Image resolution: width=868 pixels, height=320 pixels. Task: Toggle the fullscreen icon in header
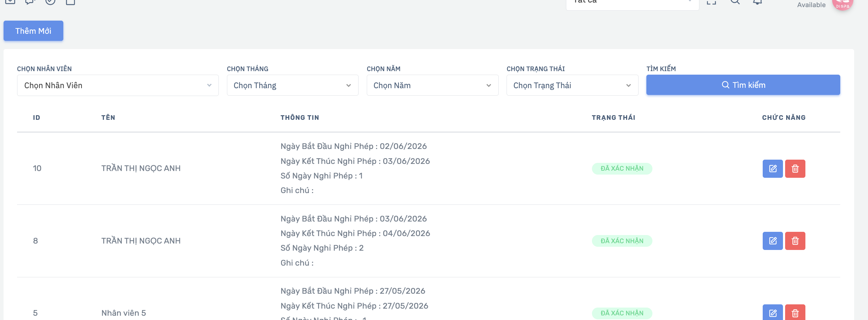point(711,2)
